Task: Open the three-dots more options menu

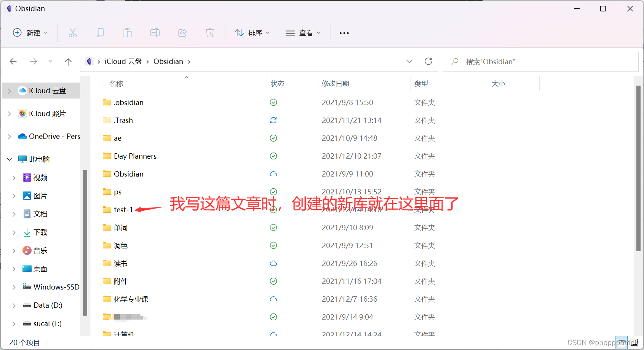Action: point(344,33)
